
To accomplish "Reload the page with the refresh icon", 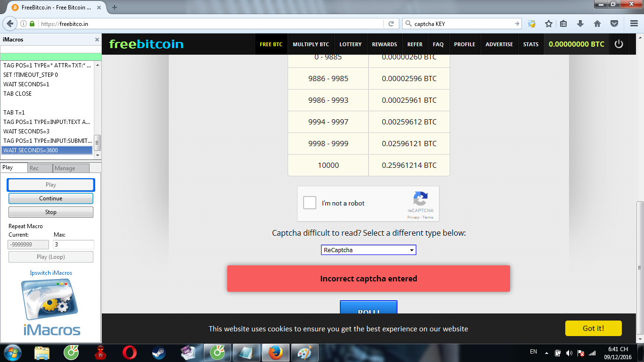I will 391,24.
